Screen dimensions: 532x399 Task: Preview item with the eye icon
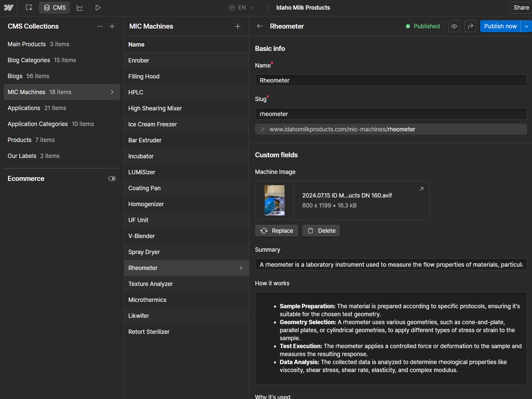454,26
